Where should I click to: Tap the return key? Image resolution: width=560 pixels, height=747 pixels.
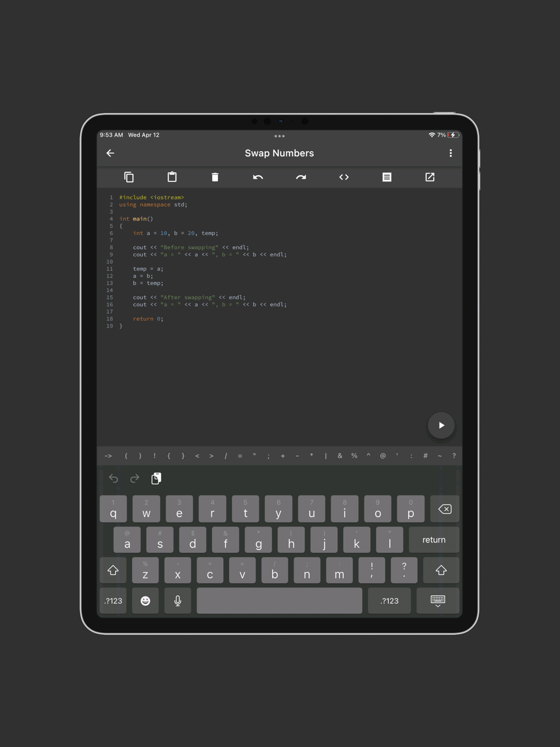tap(434, 540)
